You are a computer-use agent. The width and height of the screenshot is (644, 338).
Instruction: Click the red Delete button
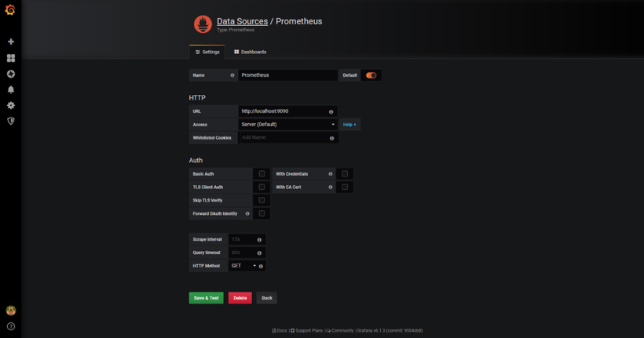tap(240, 298)
